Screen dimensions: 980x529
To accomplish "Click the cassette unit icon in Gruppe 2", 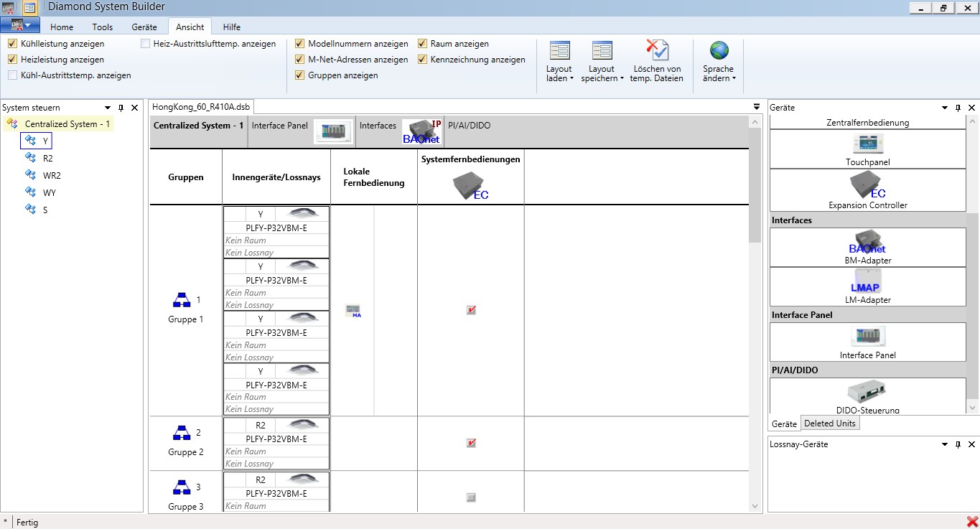I will [x=302, y=424].
